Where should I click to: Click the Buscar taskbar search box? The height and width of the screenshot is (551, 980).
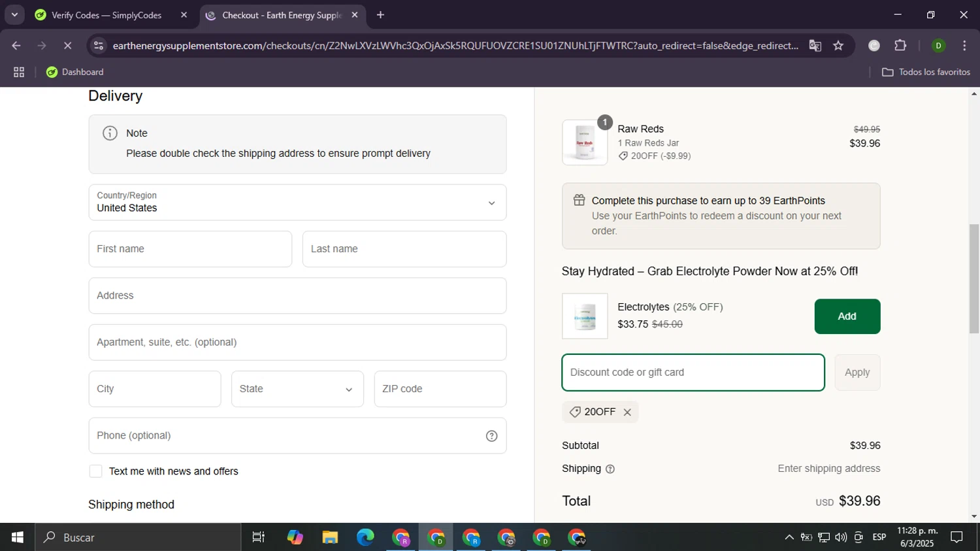[x=138, y=537]
